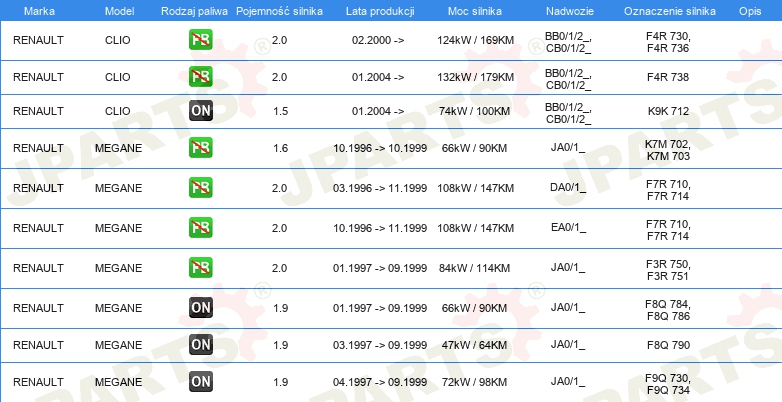Click the petrol icon for Clio 124kW

(x=200, y=40)
